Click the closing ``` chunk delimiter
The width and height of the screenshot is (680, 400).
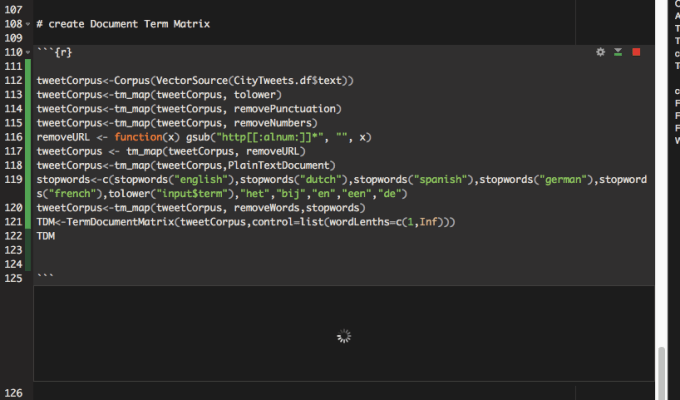click(x=45, y=275)
